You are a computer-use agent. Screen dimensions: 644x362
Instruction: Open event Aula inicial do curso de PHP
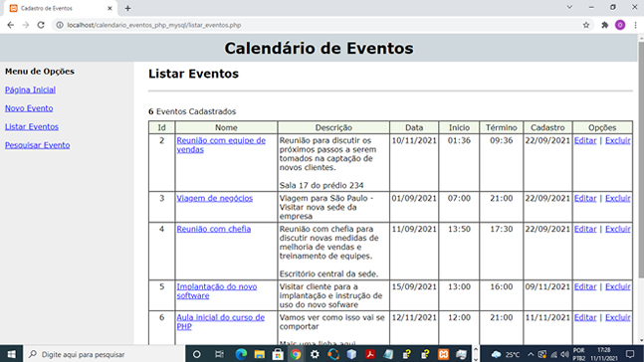[221, 322]
